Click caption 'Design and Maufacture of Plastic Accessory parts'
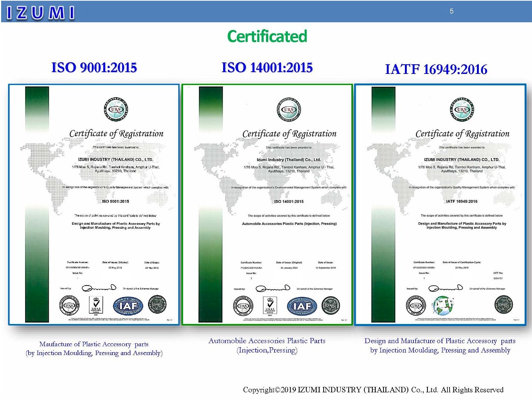This screenshot has height=399, width=532. [440, 341]
